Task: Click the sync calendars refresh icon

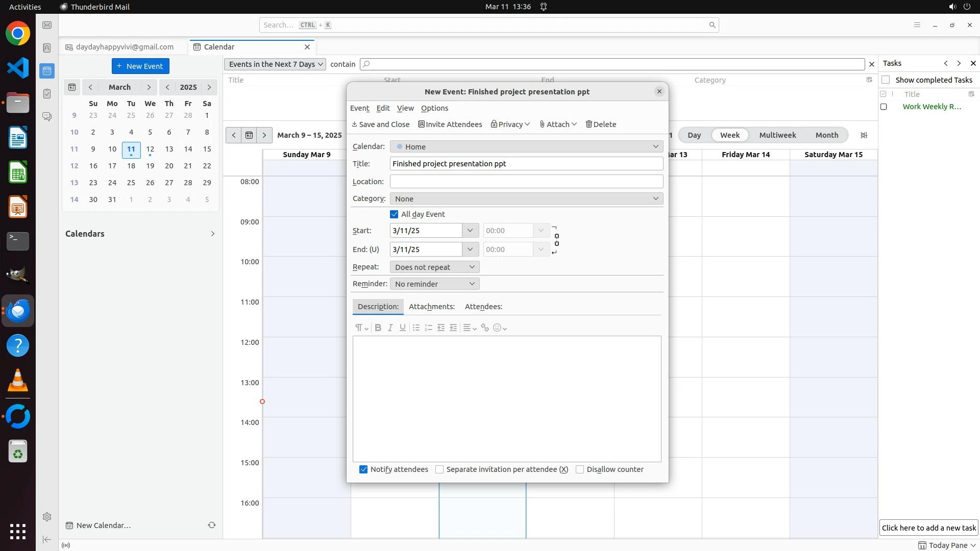Action: pos(212,525)
